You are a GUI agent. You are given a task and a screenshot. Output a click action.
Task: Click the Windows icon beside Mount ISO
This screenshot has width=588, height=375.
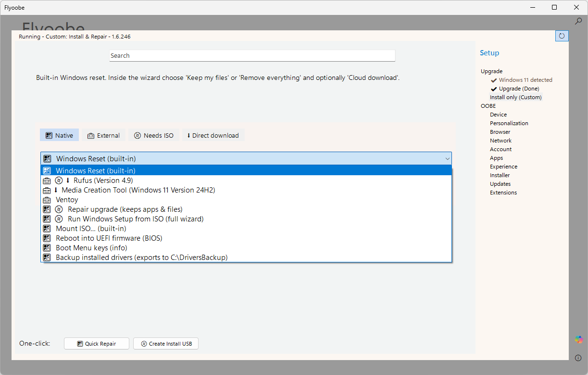[x=47, y=229]
